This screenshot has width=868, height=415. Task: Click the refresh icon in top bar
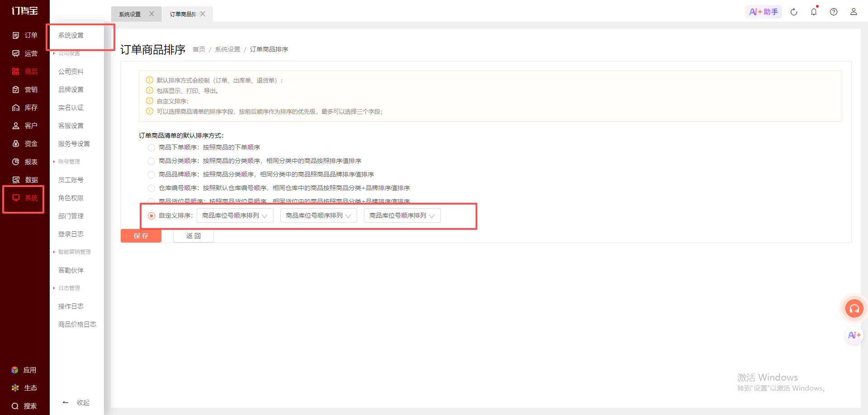tap(794, 12)
